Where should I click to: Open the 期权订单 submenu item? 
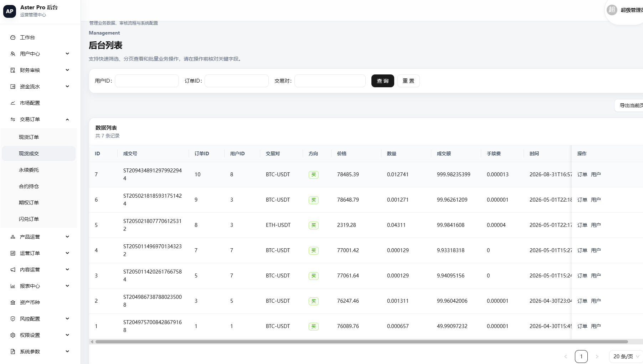(x=38, y=203)
